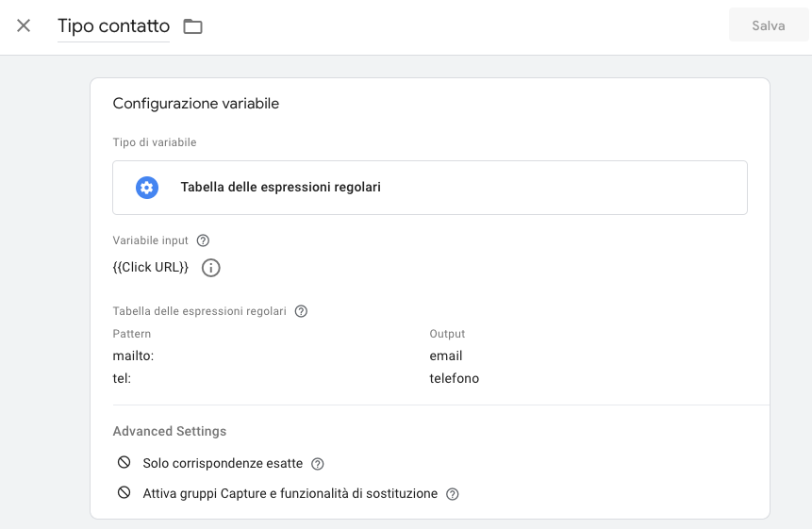Click the mailto: pattern cell
This screenshot has width=812, height=529.
tap(133, 355)
